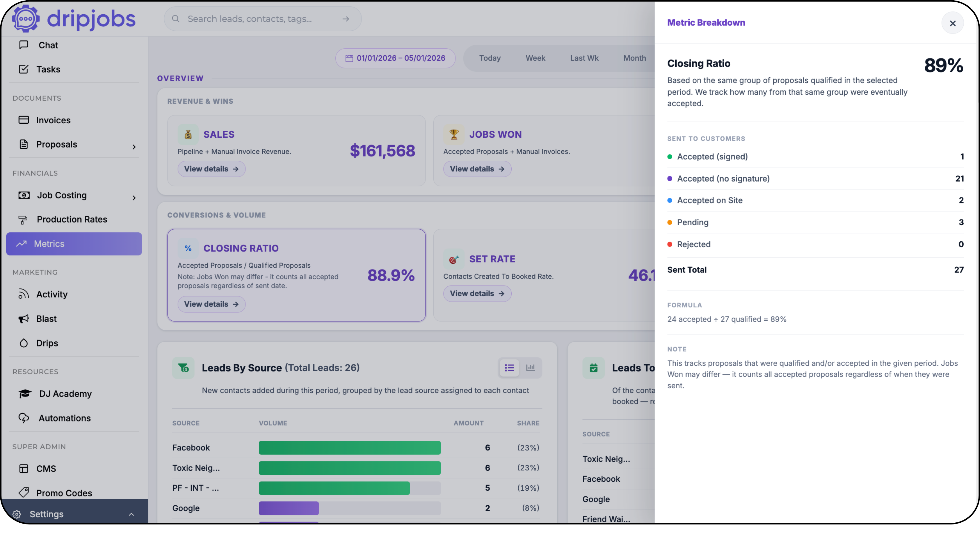This screenshot has height=560, width=980.
Task: Switch Leads By Source to list view
Action: coord(509,368)
